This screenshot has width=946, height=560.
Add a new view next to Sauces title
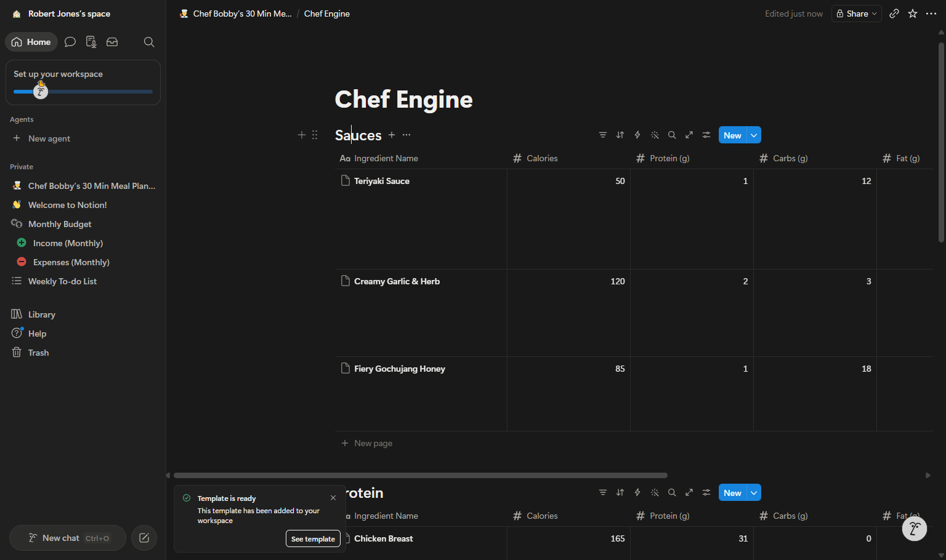point(392,135)
